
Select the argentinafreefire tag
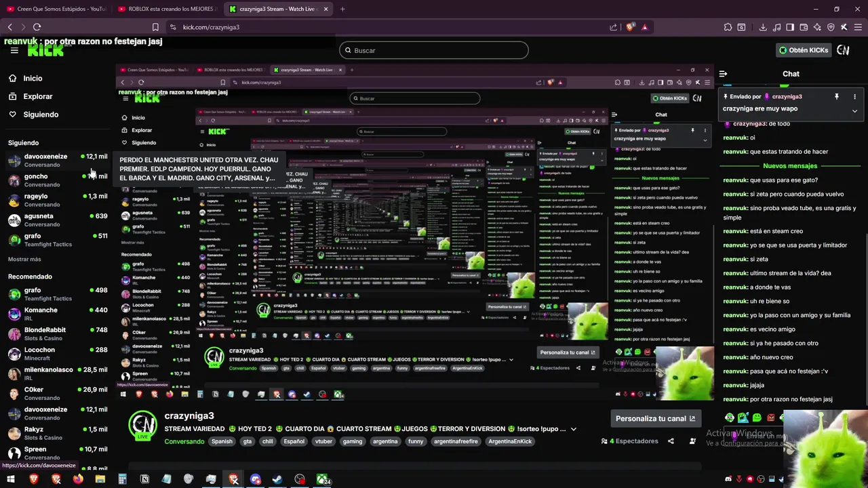point(456,441)
